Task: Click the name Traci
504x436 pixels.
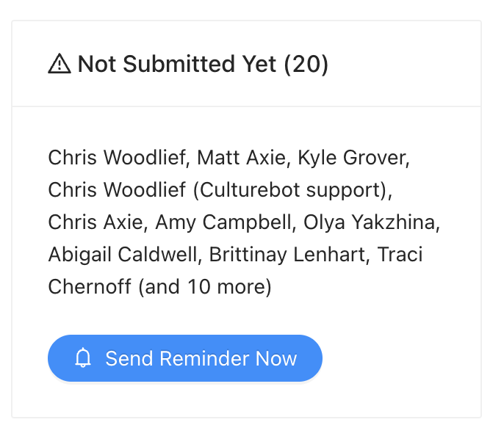Action: coord(400,255)
